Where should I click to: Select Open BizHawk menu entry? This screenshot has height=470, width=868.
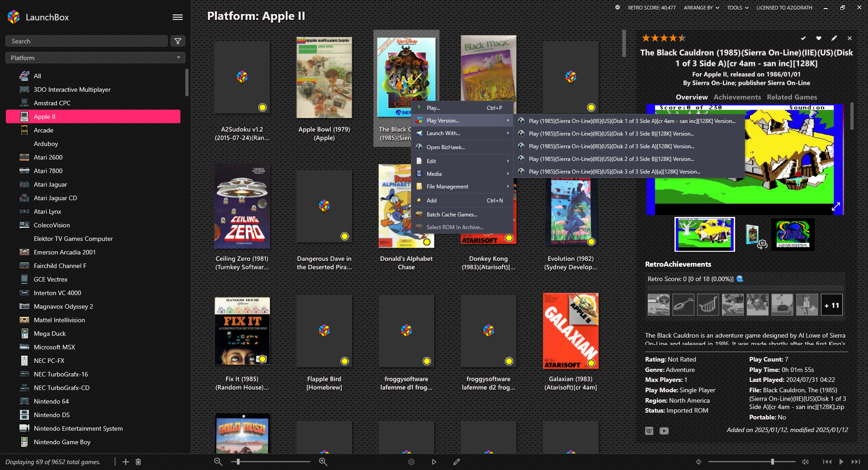click(462, 147)
